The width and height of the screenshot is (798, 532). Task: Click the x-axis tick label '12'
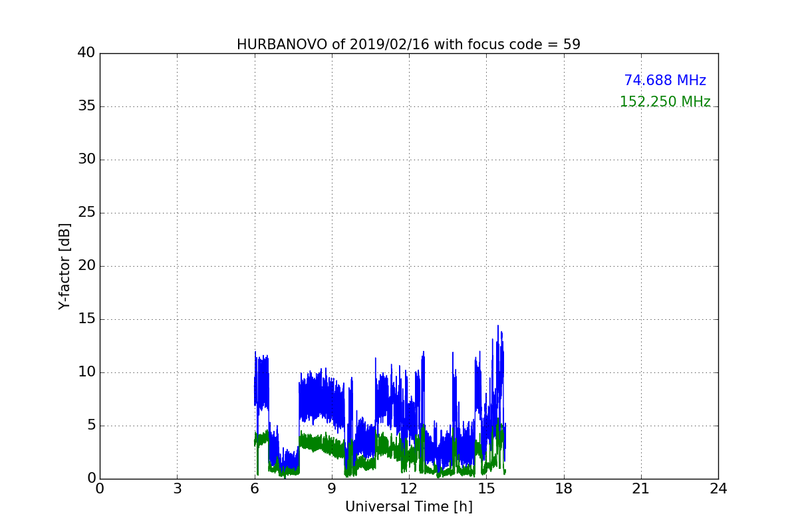click(409, 489)
